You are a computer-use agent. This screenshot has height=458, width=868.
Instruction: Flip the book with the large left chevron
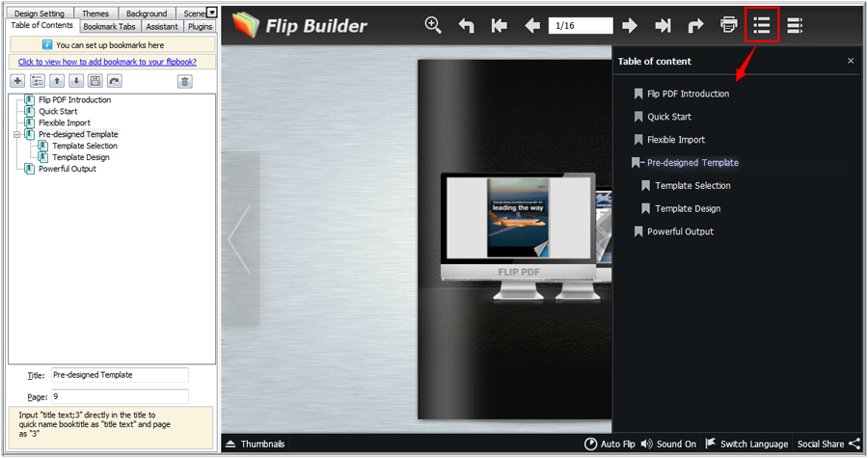point(240,239)
